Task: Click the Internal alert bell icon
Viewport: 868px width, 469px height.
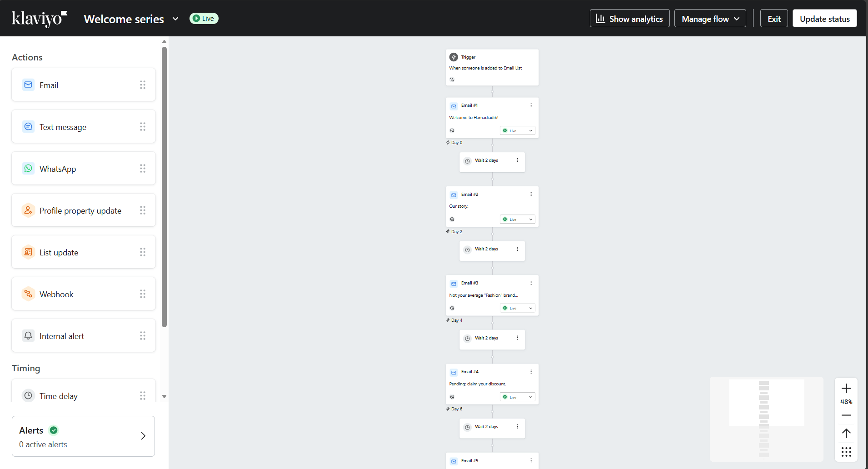Action: coord(28,335)
